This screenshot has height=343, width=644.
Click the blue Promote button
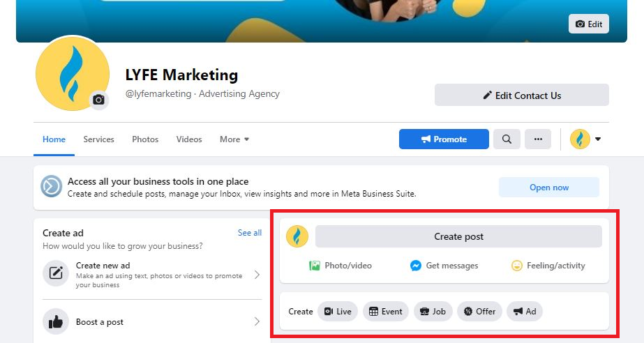[443, 139]
